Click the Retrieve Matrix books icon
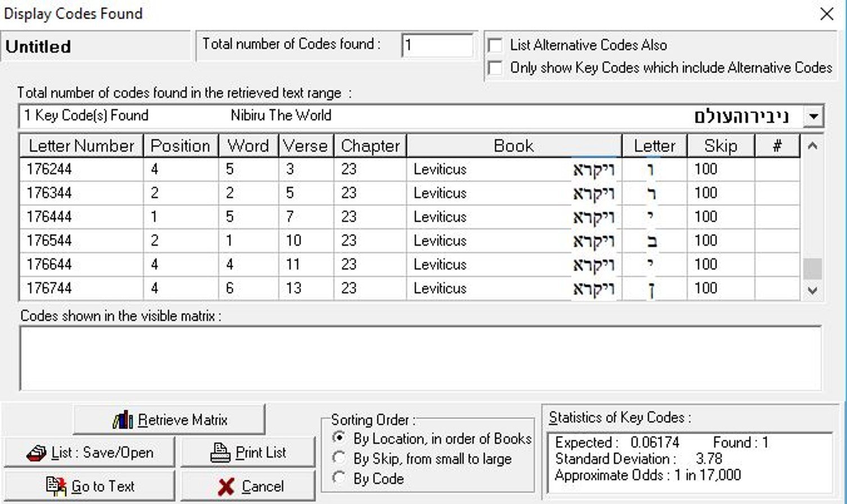Viewport: 847px width, 504px height. point(123,420)
